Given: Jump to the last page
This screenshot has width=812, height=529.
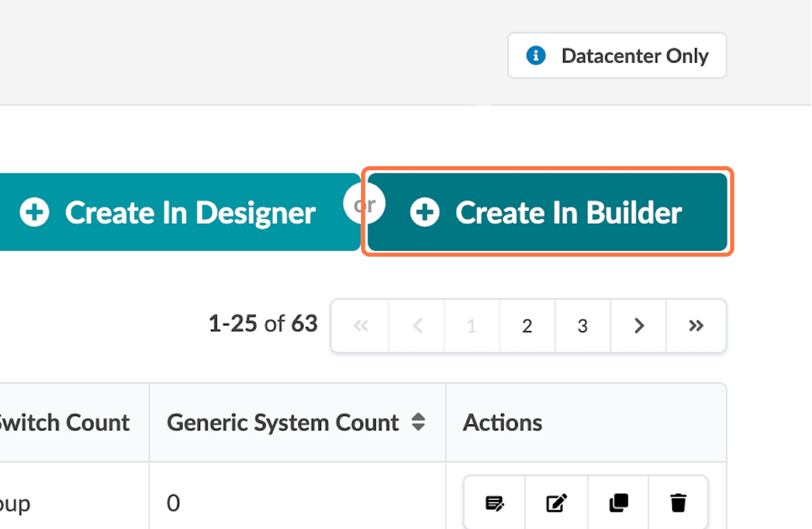Looking at the screenshot, I should (x=696, y=326).
